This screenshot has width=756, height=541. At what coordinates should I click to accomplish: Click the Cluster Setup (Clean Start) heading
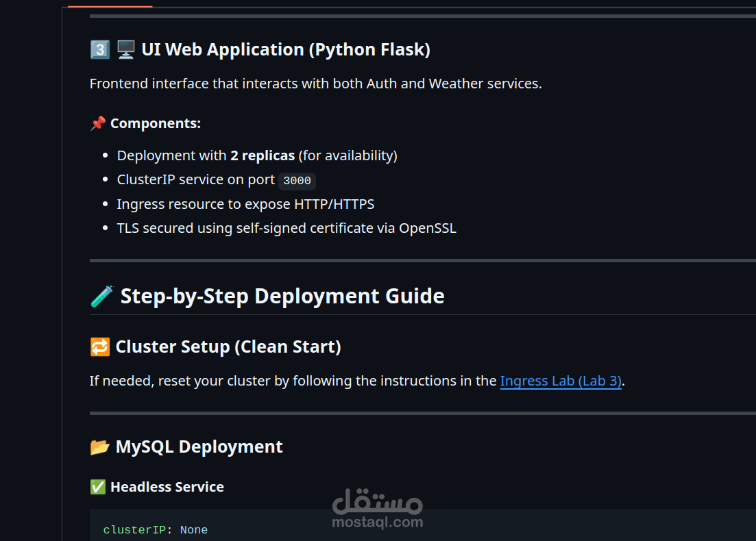click(228, 347)
